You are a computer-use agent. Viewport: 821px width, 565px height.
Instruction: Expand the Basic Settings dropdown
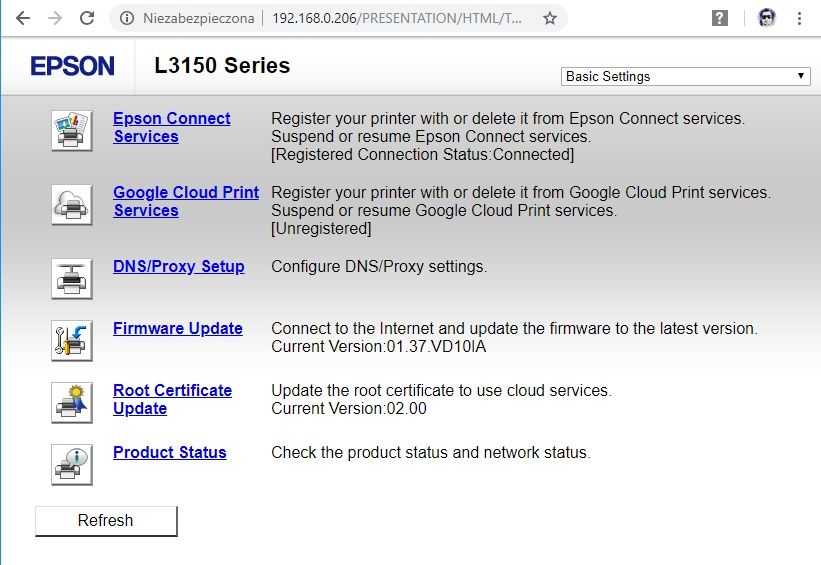[685, 76]
